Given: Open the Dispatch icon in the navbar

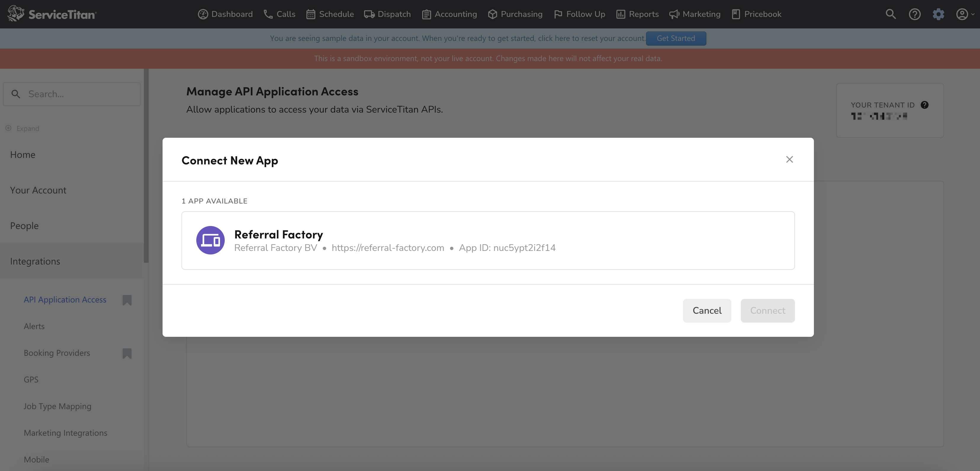Looking at the screenshot, I should (x=369, y=14).
